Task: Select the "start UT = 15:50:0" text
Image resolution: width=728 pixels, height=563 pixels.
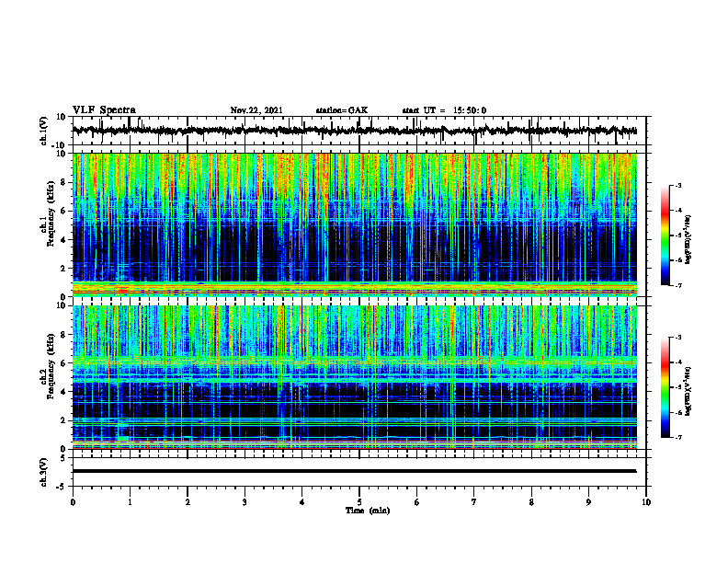Action: [444, 110]
